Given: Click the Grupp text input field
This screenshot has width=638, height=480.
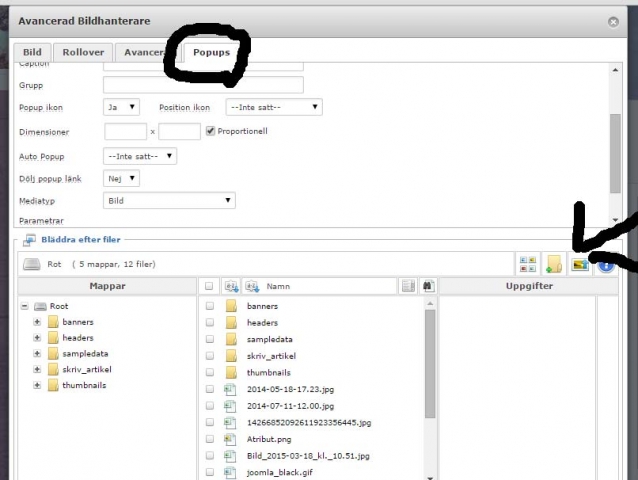Looking at the screenshot, I should [x=203, y=85].
